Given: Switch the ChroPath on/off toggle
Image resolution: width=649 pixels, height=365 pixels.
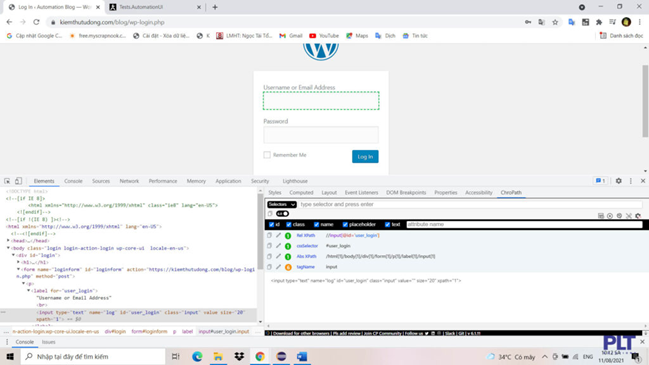Looking at the screenshot, I should (283, 214).
